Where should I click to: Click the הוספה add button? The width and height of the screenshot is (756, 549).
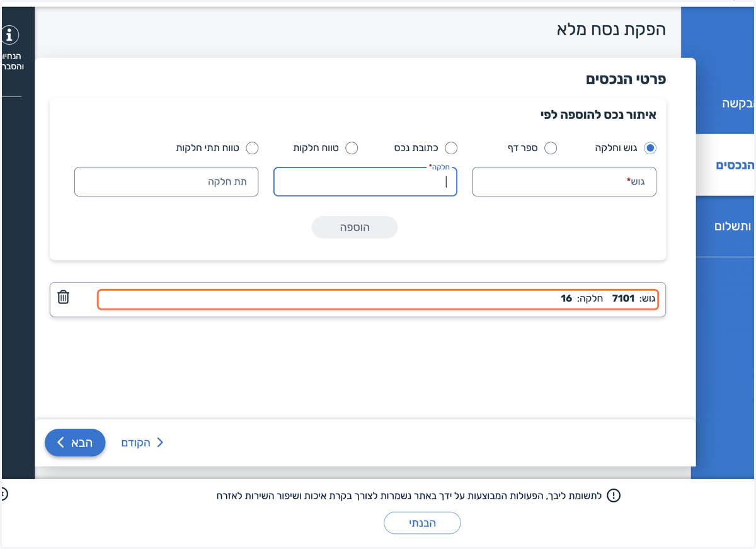[x=355, y=227]
